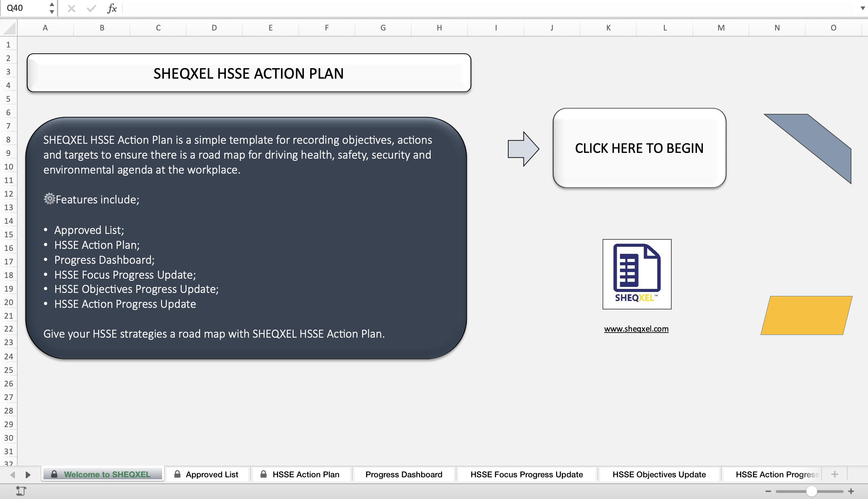The height and width of the screenshot is (499, 868).
Task: Click the select-all corner triangle
Action: (x=9, y=28)
